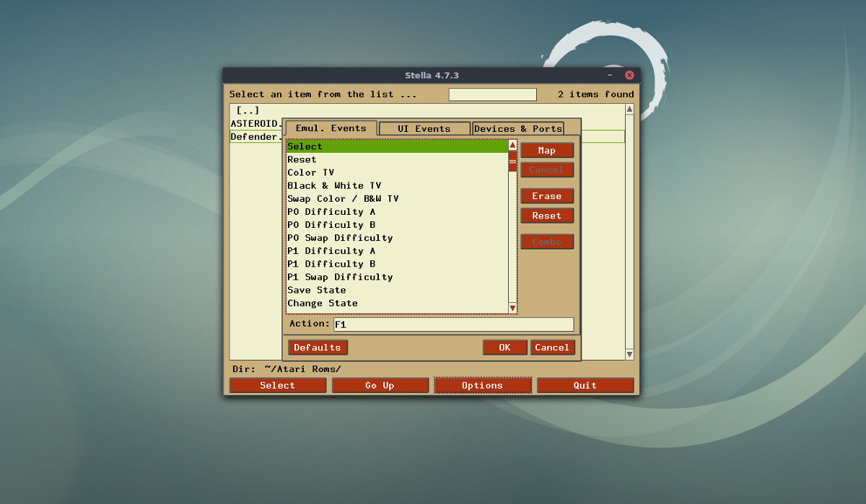Click the down arrow on the events scrollbar
866x504 pixels.
coord(512,307)
